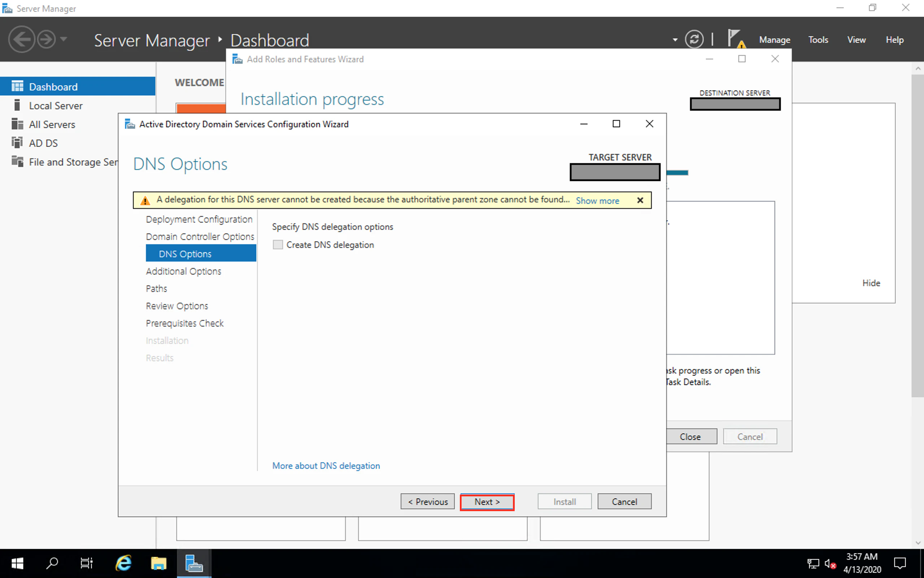
Task: Maximize the Add Roles and Features Wizard
Action: pyautogui.click(x=741, y=59)
